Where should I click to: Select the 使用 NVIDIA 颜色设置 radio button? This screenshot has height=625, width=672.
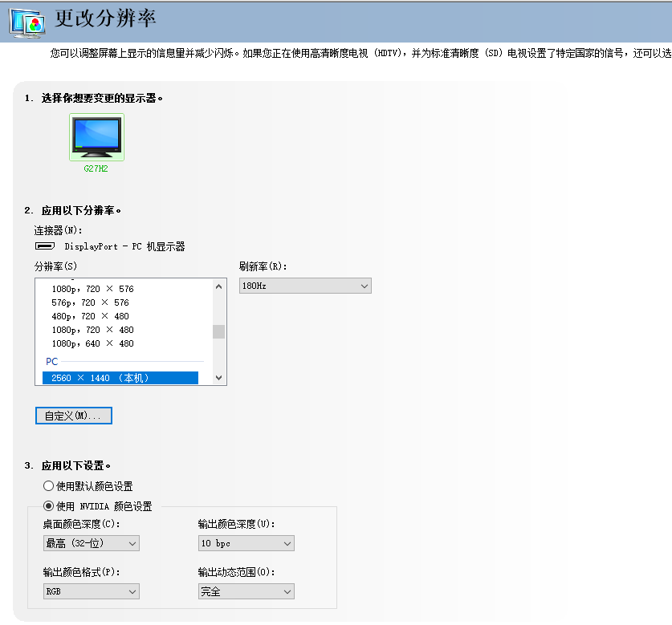(48, 506)
